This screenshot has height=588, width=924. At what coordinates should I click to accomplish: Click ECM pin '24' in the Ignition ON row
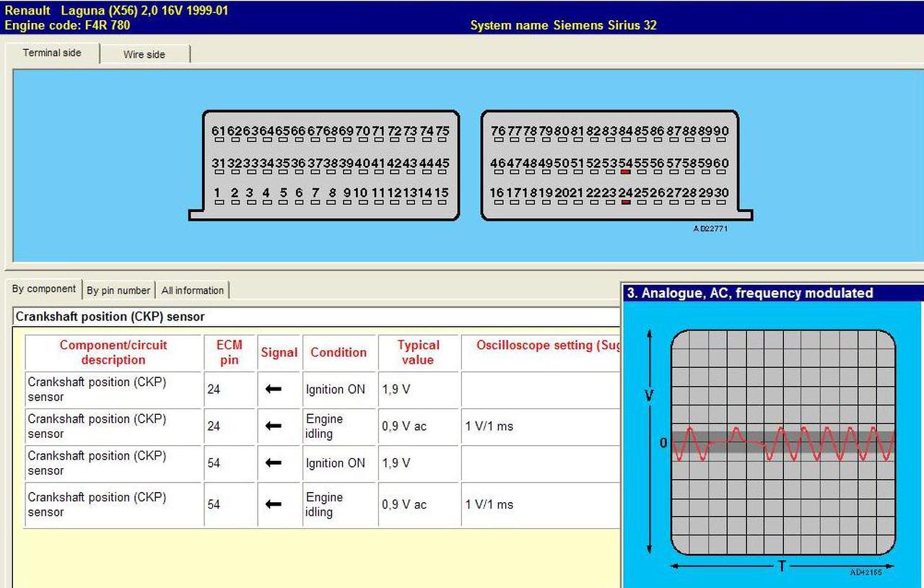click(214, 389)
